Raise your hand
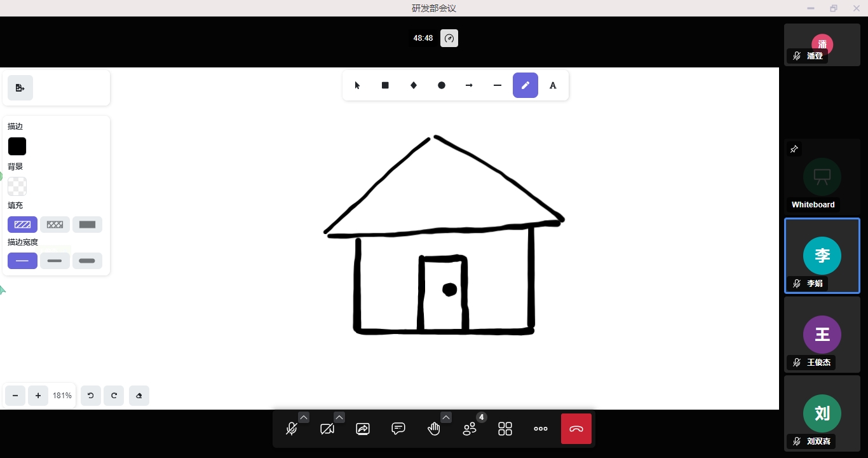Viewport: 868px width, 458px height. [x=434, y=429]
